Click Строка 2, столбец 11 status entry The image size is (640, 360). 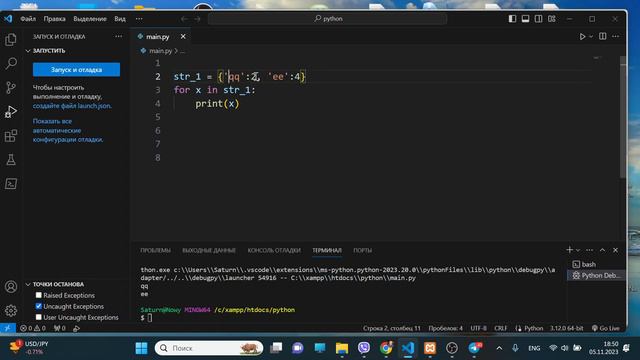click(391, 328)
